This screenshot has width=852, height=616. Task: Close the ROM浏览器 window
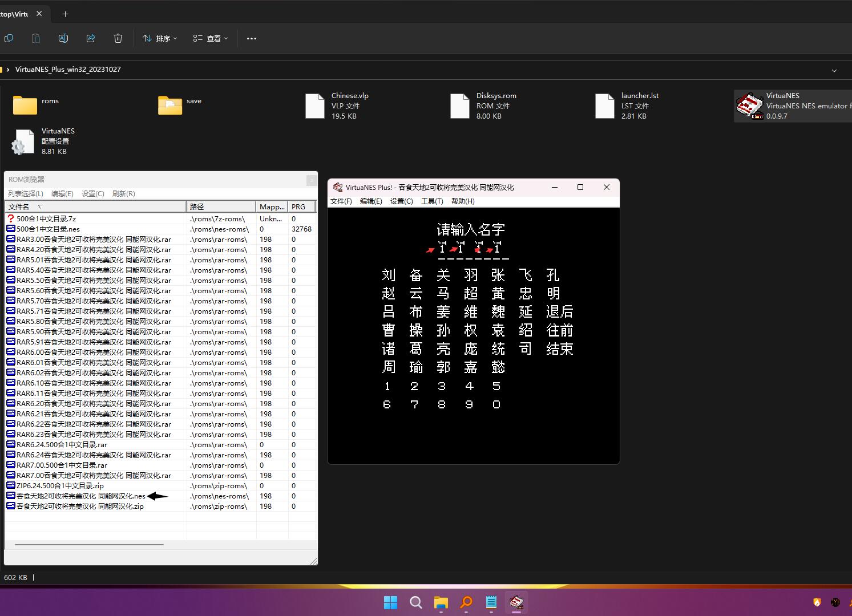click(312, 180)
